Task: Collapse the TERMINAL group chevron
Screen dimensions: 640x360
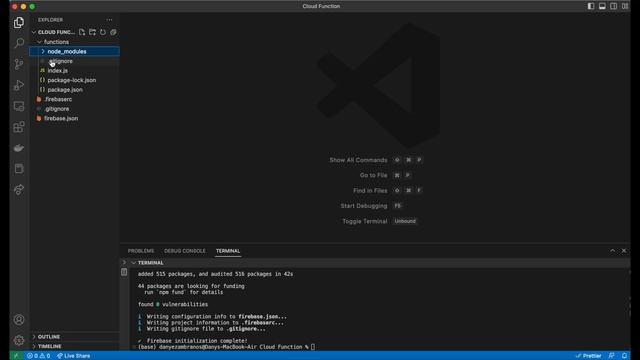Action: [133, 262]
